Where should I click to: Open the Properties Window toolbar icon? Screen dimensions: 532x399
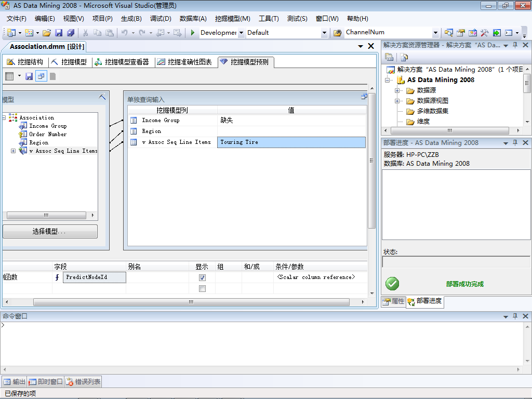(x=460, y=33)
